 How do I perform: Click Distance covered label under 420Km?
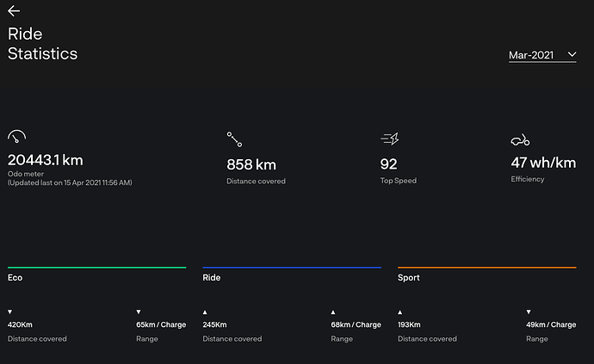coord(37,339)
